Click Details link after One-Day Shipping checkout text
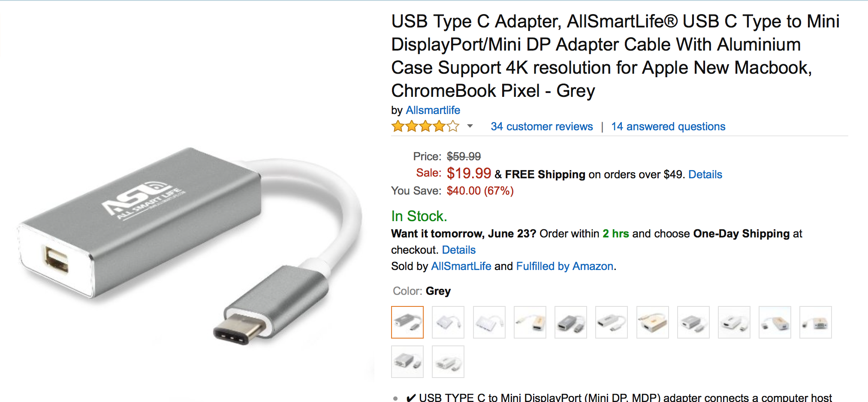 (458, 250)
